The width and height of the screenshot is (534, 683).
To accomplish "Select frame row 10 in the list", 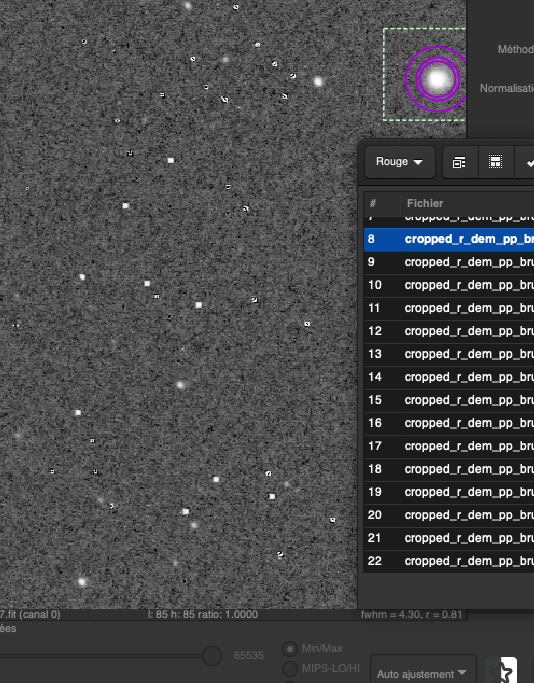I will (x=449, y=285).
